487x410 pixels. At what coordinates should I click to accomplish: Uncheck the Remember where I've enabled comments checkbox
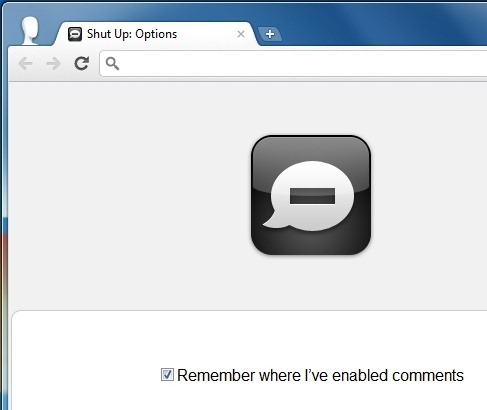[167, 375]
